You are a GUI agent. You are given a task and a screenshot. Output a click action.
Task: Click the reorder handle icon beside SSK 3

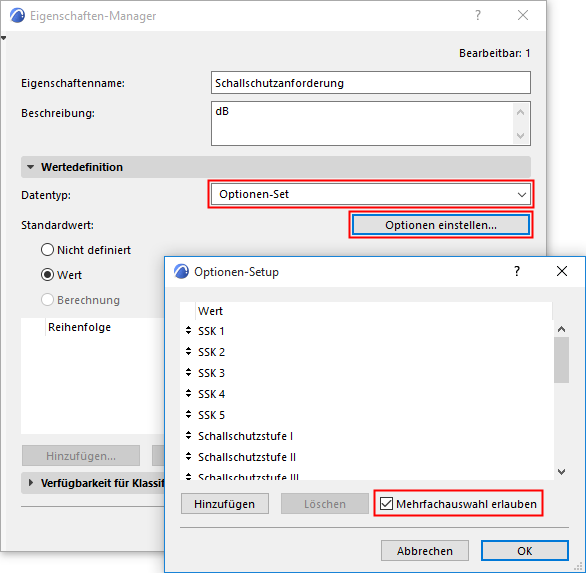point(188,373)
